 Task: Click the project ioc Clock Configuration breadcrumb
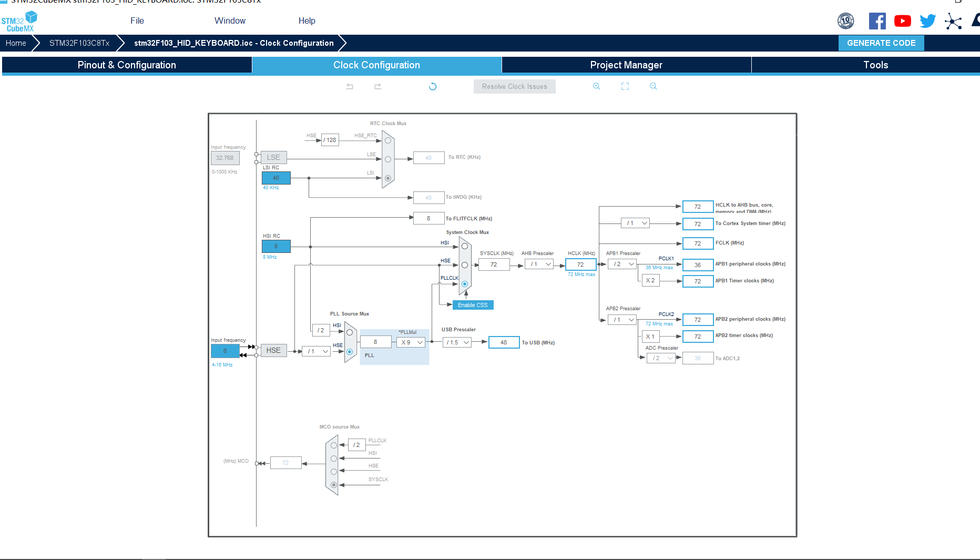coord(234,43)
